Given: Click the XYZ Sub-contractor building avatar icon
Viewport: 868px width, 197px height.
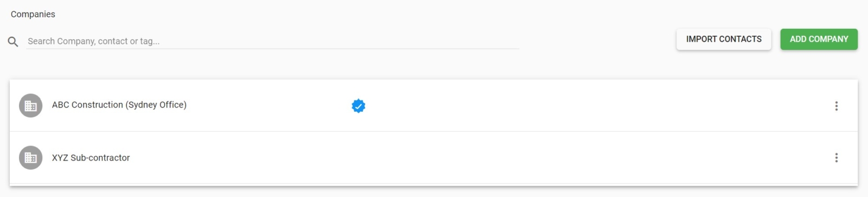Looking at the screenshot, I should (30, 157).
